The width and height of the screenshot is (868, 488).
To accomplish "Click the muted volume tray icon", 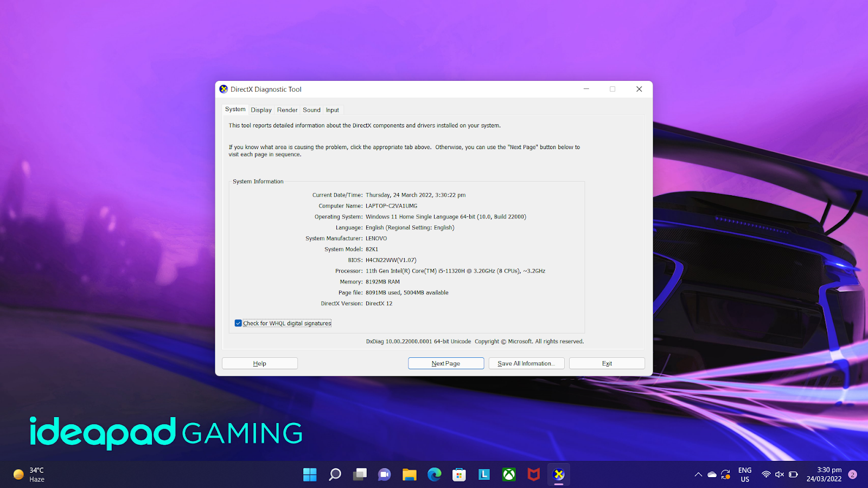I will [x=780, y=474].
